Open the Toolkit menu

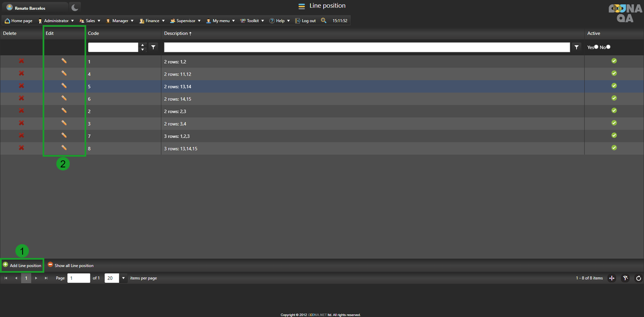(x=252, y=21)
